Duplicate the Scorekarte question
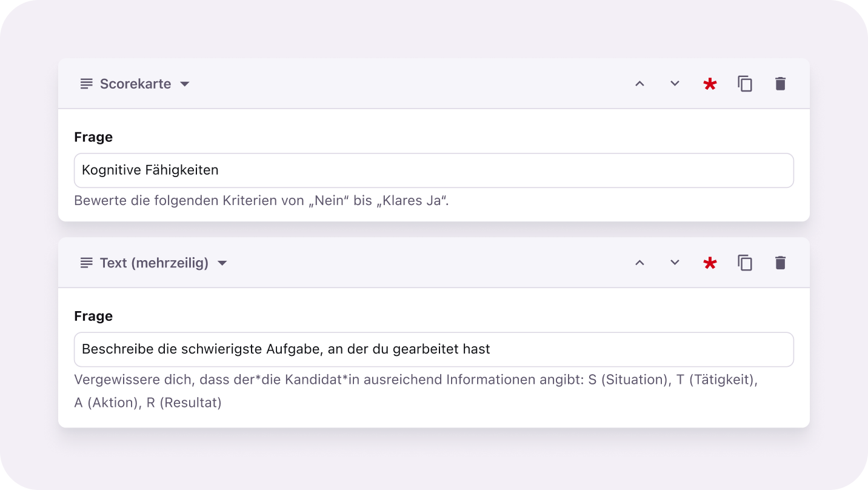This screenshot has width=868, height=490. tap(745, 84)
